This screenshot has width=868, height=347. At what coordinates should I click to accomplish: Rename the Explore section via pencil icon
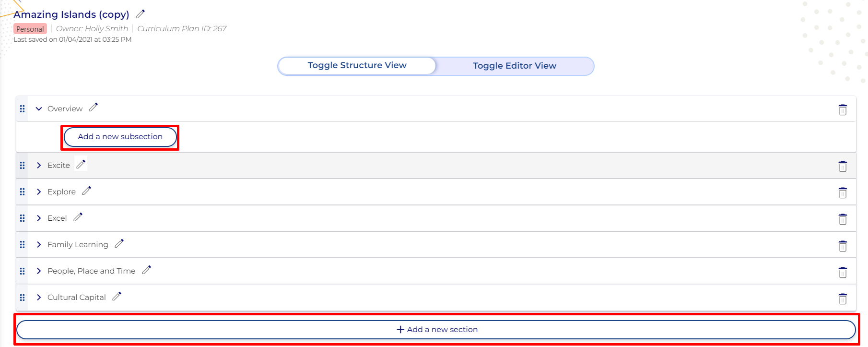(86, 191)
